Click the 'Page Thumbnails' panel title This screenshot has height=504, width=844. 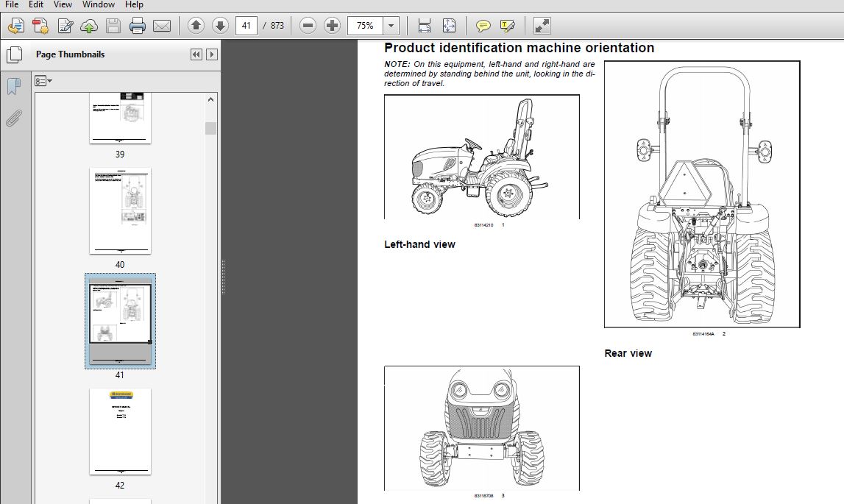pos(70,54)
